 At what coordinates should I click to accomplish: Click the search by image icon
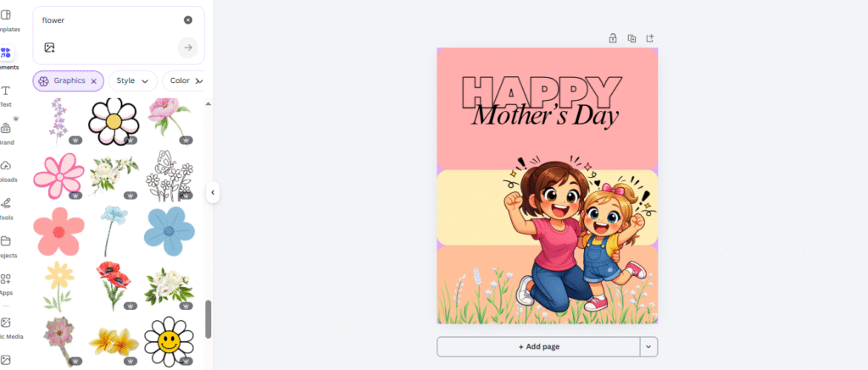click(49, 47)
